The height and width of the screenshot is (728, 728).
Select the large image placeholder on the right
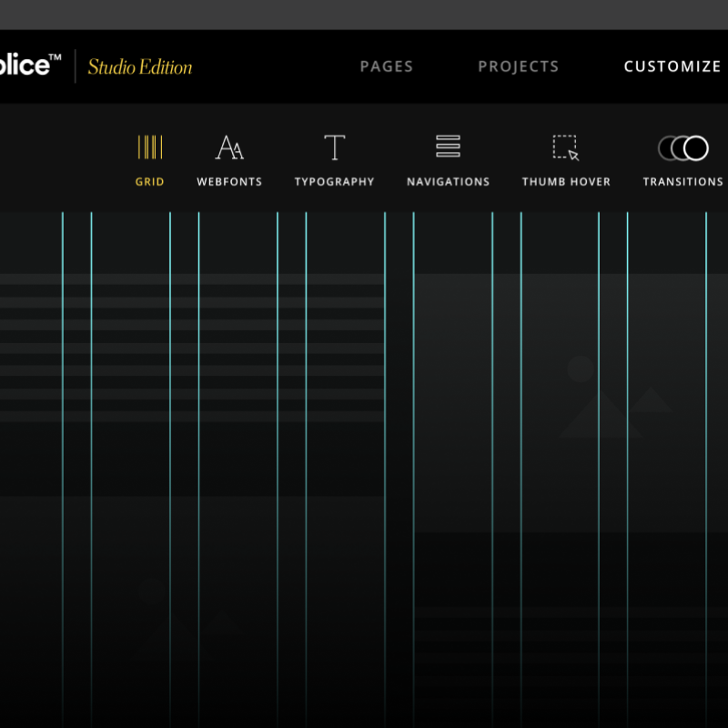[x=571, y=402]
